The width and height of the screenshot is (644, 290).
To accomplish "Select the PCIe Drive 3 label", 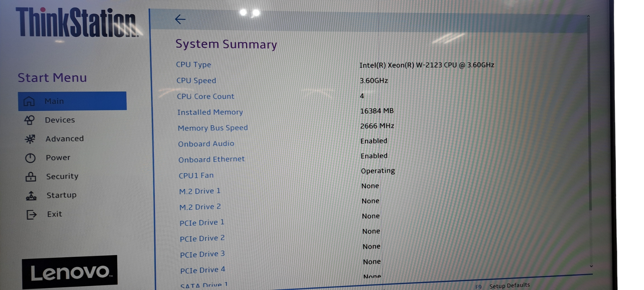I will [x=203, y=254].
